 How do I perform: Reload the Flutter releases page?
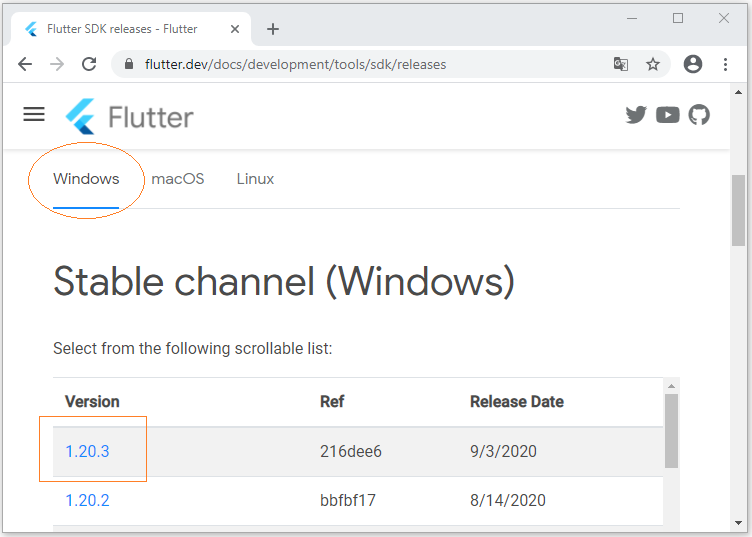point(89,64)
